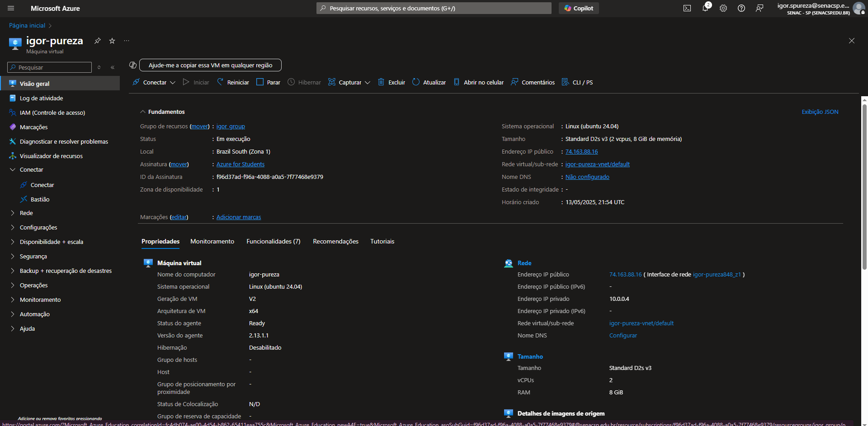Click Abrir no celular
Viewport: 868px width, 426px height.
click(x=478, y=82)
